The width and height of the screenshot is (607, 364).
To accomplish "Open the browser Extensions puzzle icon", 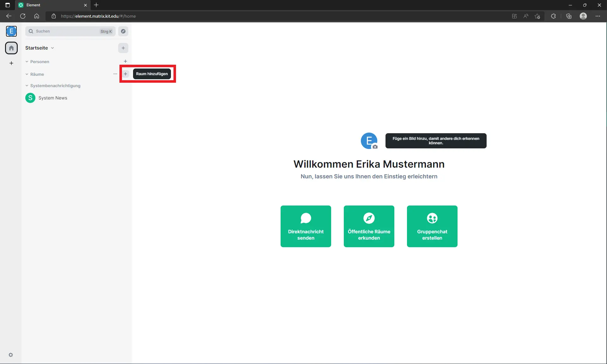I will point(553,16).
